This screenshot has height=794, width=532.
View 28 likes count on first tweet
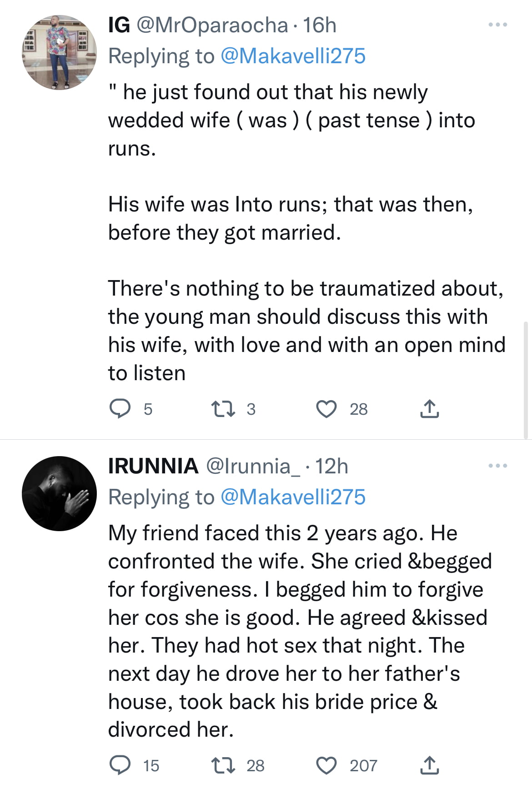click(x=358, y=409)
